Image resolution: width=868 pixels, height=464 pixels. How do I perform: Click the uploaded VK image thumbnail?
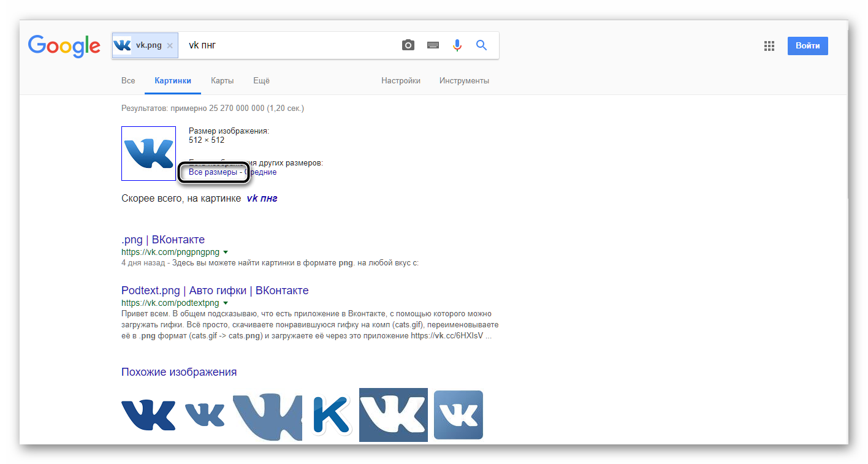(x=149, y=153)
